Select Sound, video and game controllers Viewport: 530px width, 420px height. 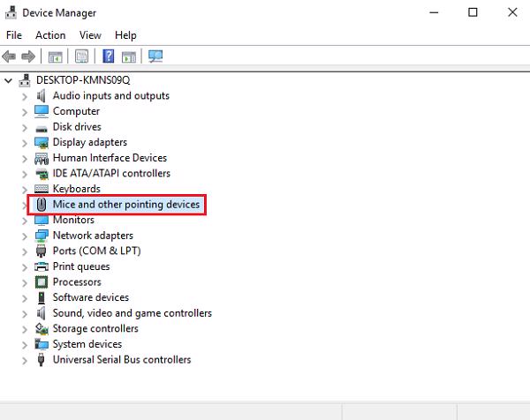click(132, 313)
